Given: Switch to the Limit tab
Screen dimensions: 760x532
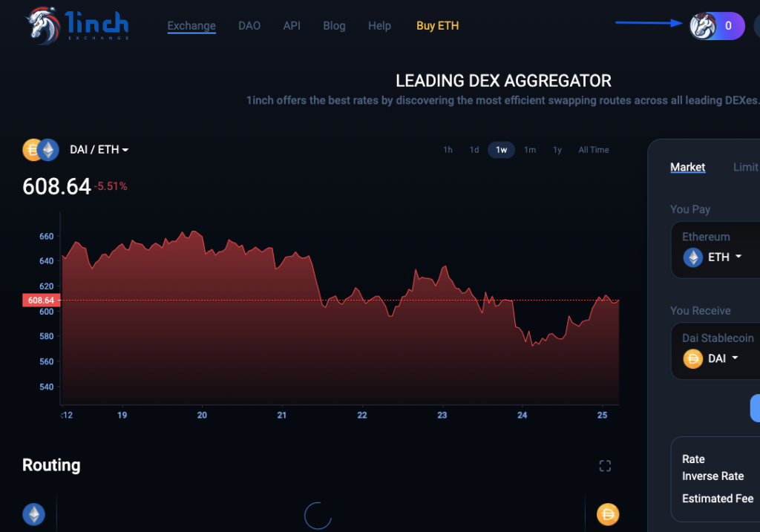Looking at the screenshot, I should 745,167.
